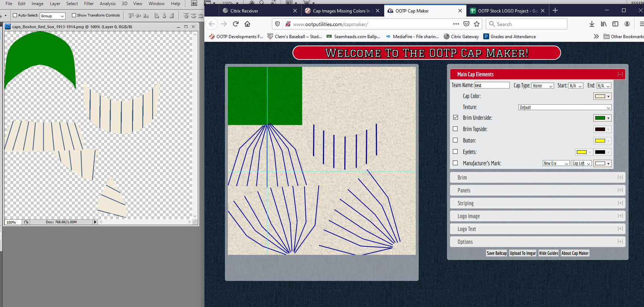The width and height of the screenshot is (644, 307).
Task: Expand the Striping section
Action: click(537, 203)
